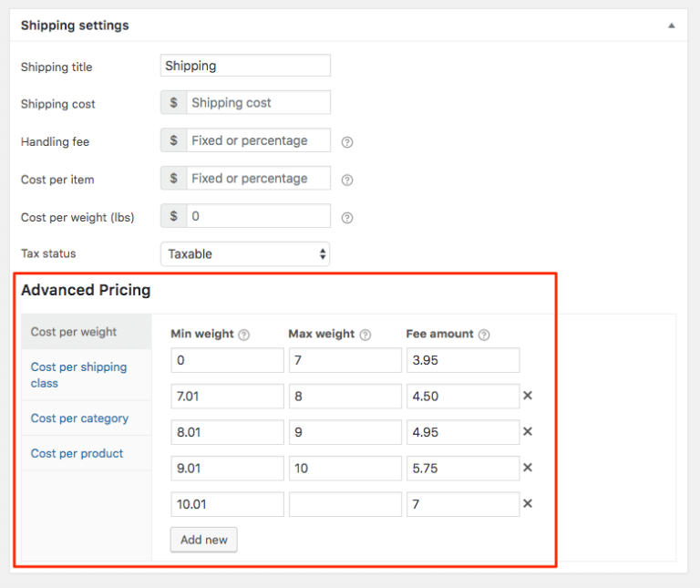Switch to Cost per shipping class tab
Screen dimensions: 700x588
78,375
